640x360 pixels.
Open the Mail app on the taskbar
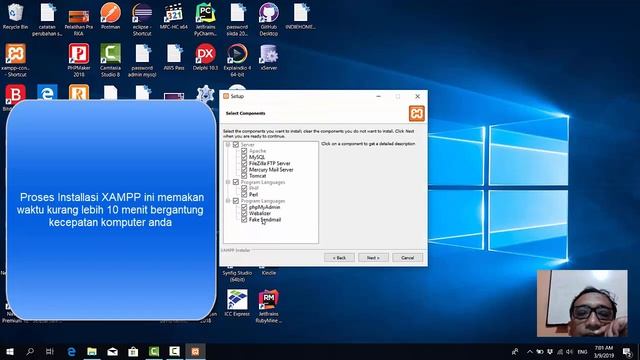click(113, 351)
